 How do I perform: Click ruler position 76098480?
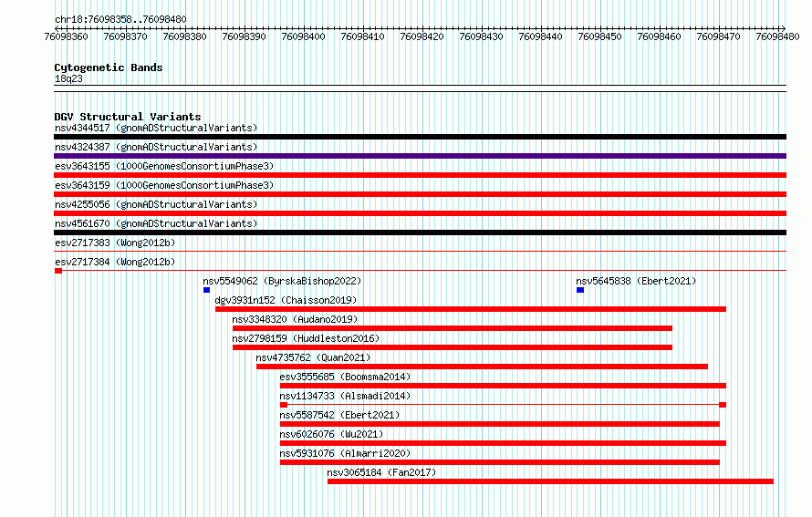(778, 36)
